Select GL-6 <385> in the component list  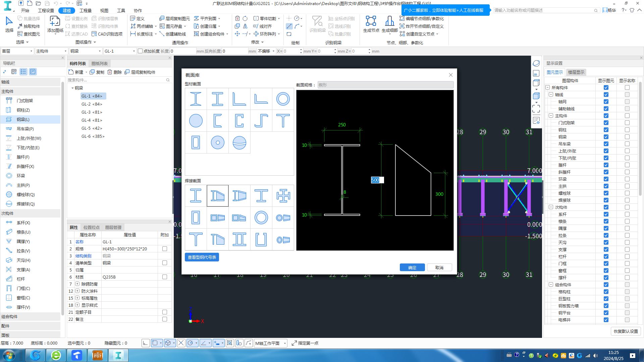93,136
